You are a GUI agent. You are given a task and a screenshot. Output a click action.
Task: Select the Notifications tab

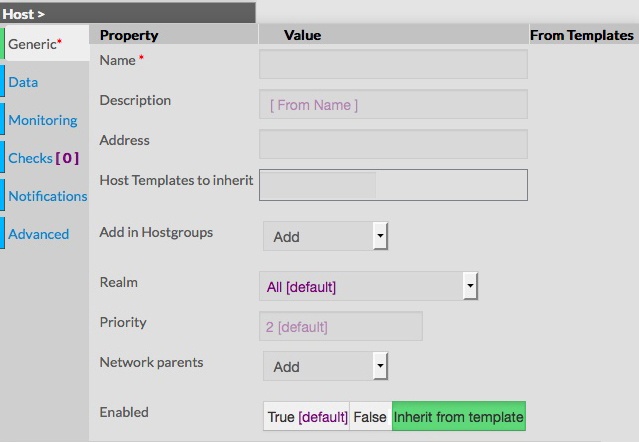(x=47, y=196)
